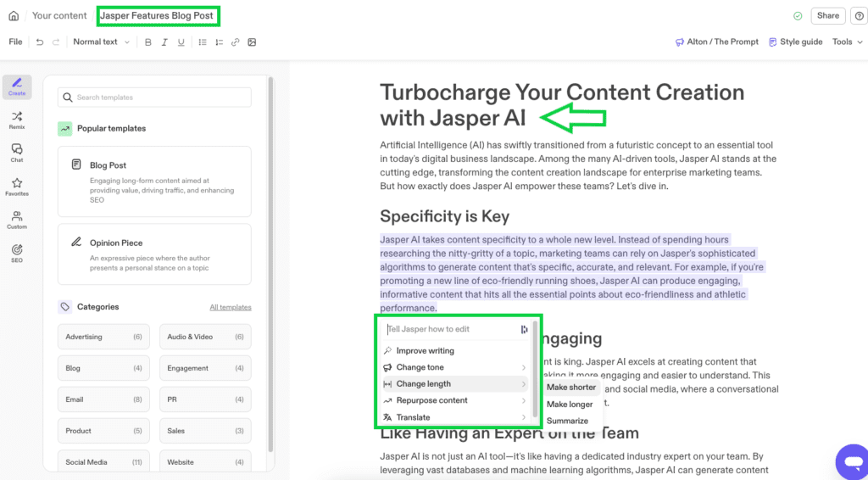The height and width of the screenshot is (480, 868).
Task: Open the help question mark icon
Action: click(x=858, y=16)
